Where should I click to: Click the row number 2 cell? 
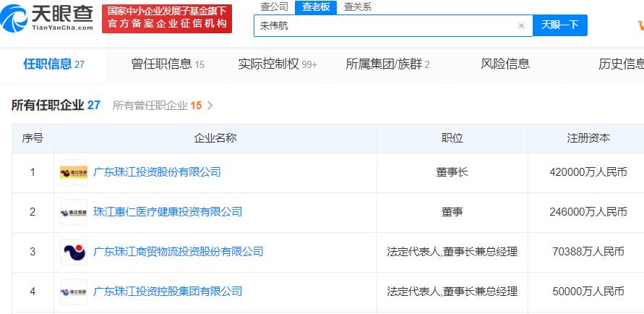pos(33,212)
